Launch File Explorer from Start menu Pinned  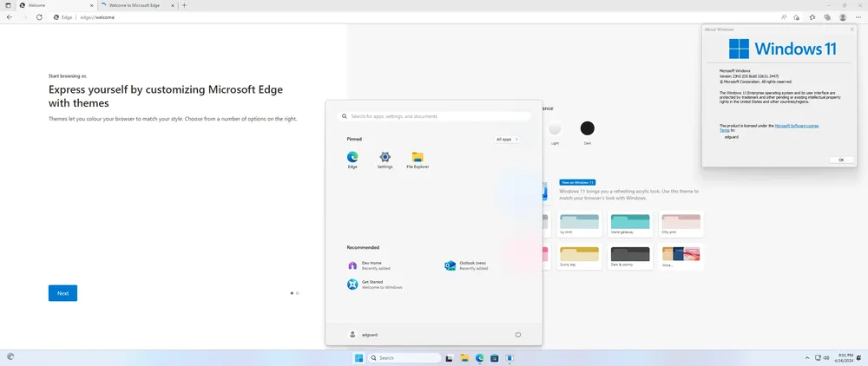(x=418, y=160)
